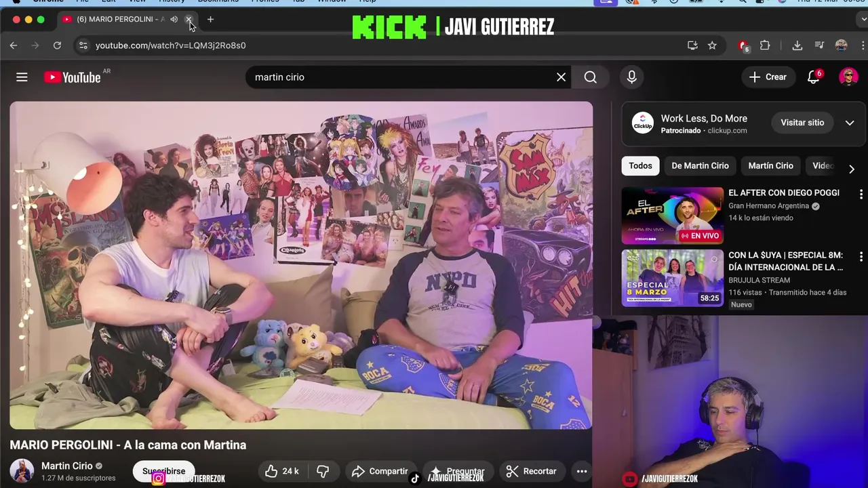868x488 pixels.
Task: Install app icon in address bar
Action: pos(692,45)
